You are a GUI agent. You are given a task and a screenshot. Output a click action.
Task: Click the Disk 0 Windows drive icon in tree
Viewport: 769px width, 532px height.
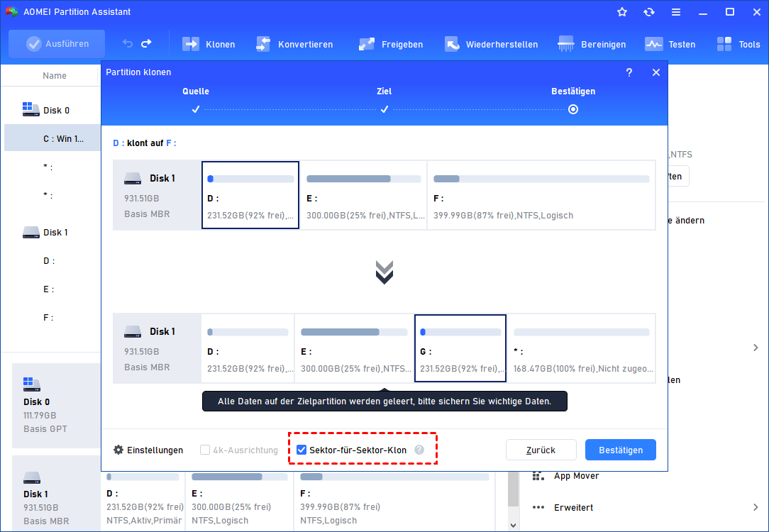(x=31, y=110)
